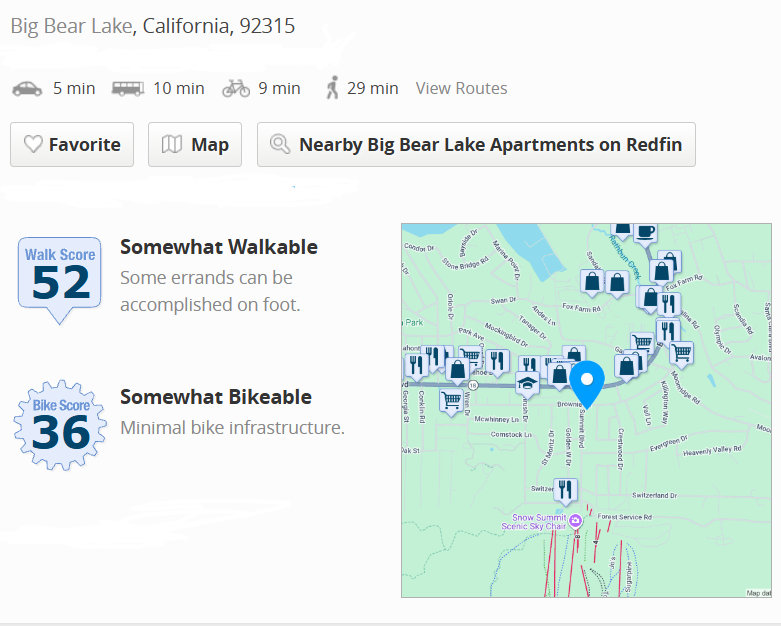Screen dimensions: 781x626
Task: Select upper fork-and-knife marker near Fox Farm Rd
Action: (x=668, y=303)
